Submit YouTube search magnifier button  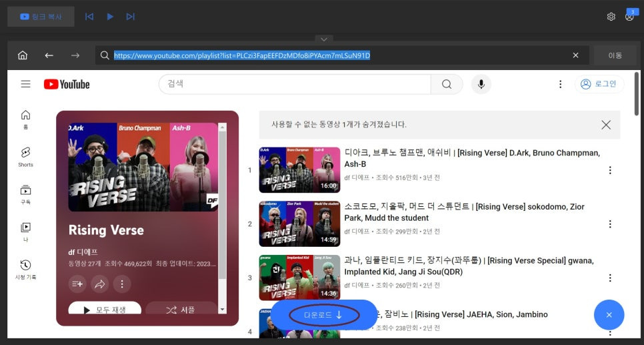click(x=447, y=84)
